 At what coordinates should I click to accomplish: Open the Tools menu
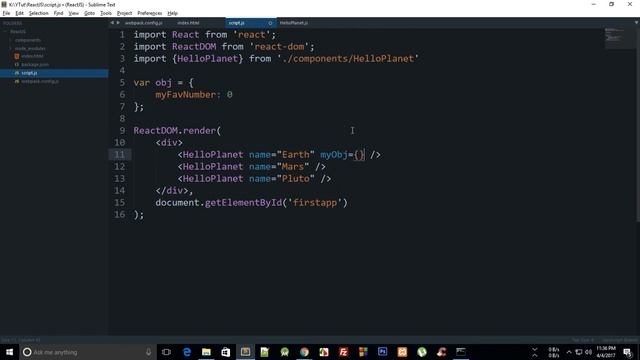[106, 13]
